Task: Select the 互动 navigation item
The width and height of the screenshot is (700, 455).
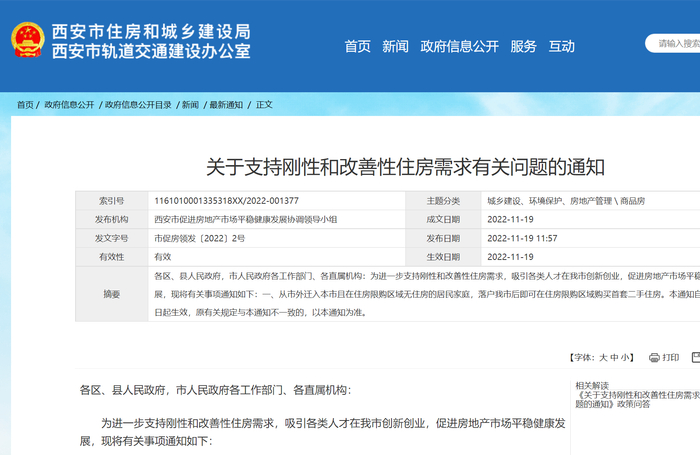Action: click(x=562, y=46)
